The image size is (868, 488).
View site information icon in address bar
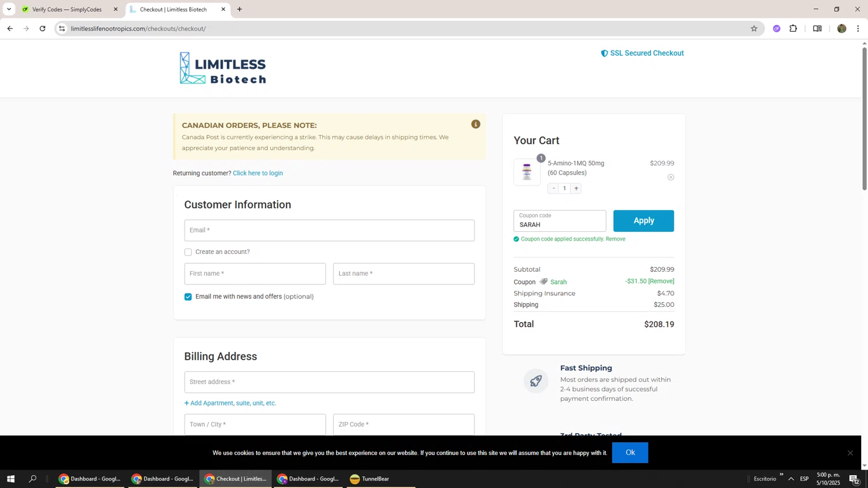pos(62,28)
